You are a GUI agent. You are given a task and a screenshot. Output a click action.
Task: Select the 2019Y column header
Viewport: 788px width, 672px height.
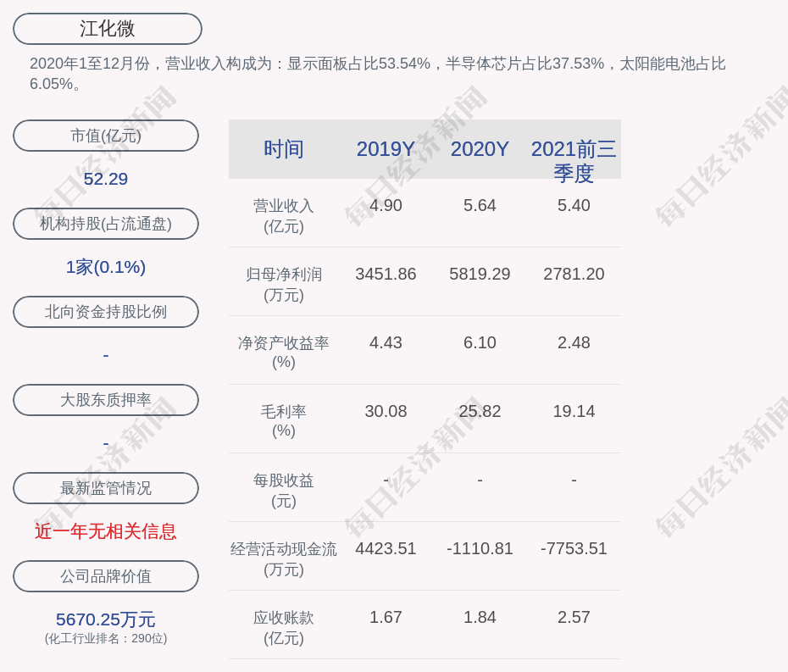386,149
